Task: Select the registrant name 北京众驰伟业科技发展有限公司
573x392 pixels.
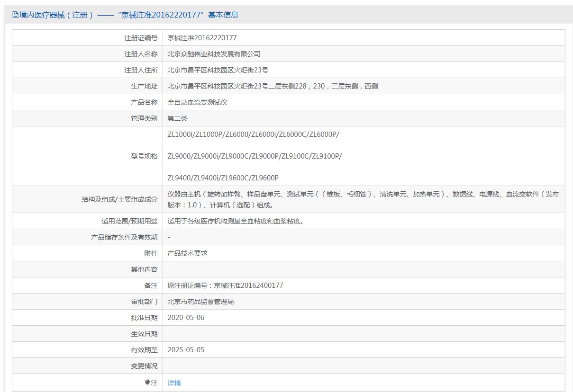Action: coord(214,54)
